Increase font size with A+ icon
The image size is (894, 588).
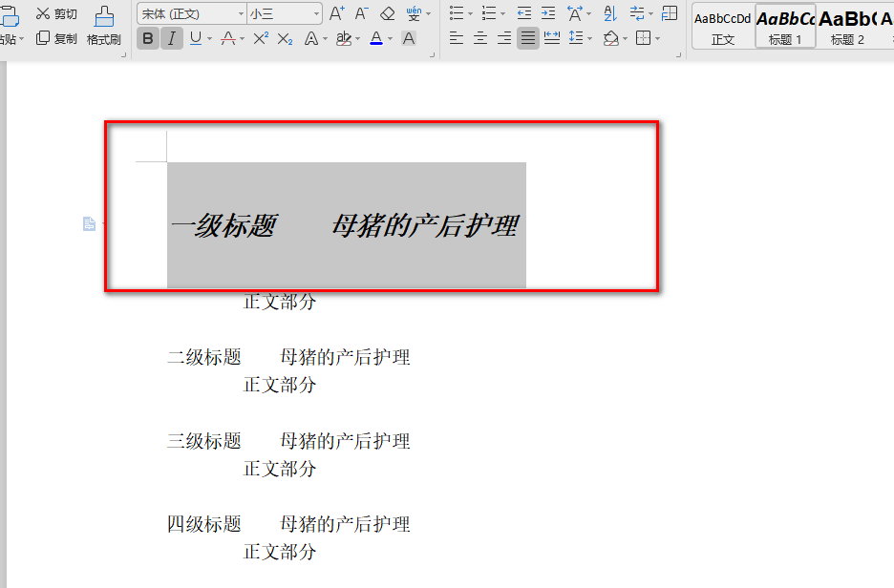pyautogui.click(x=337, y=13)
